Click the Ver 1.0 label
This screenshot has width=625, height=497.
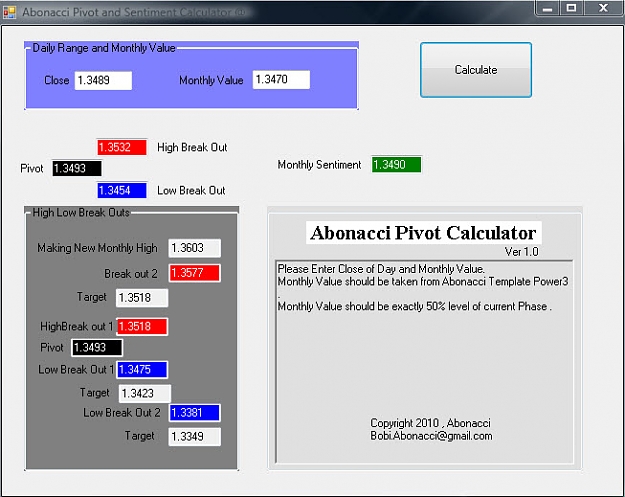521,252
